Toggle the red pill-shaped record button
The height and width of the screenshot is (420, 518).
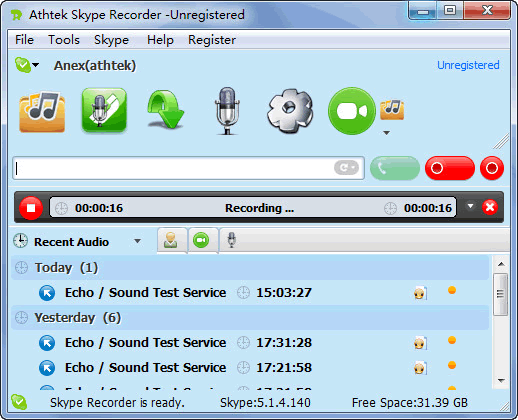tap(450, 168)
